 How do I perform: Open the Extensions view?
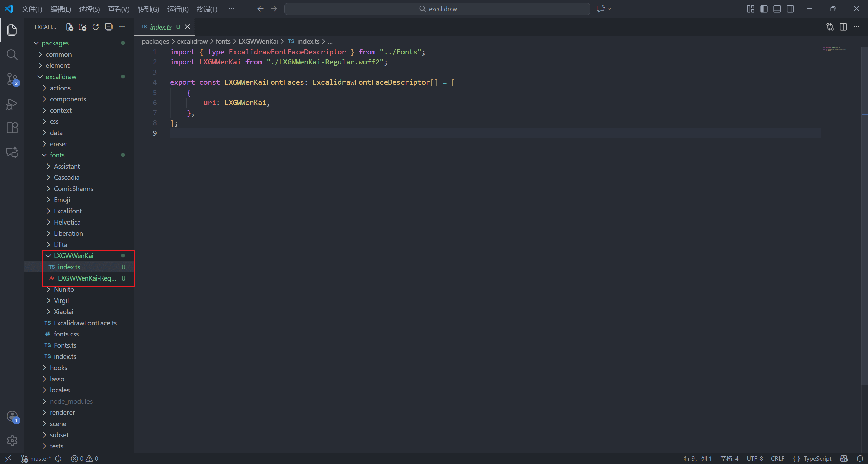12,128
